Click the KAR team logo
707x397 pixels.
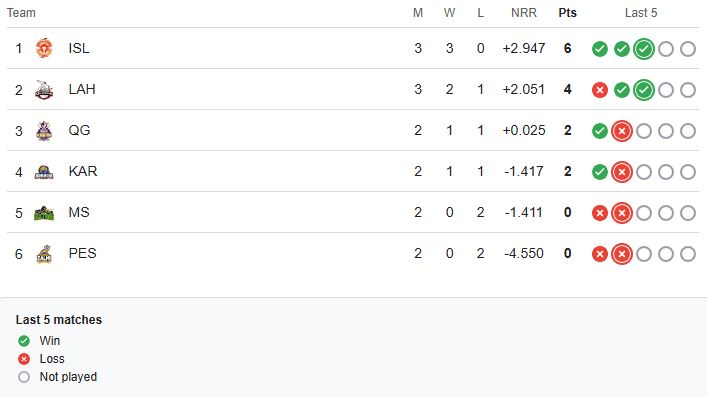point(44,171)
